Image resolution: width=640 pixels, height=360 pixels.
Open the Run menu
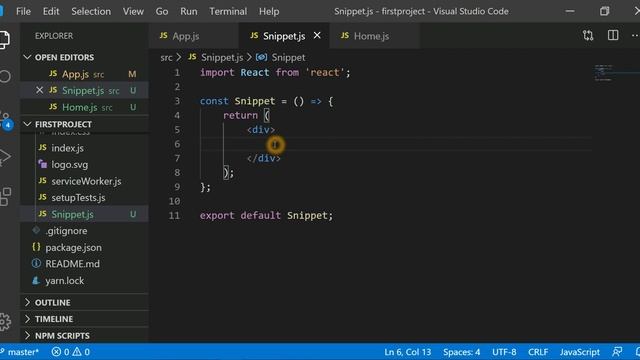(189, 11)
